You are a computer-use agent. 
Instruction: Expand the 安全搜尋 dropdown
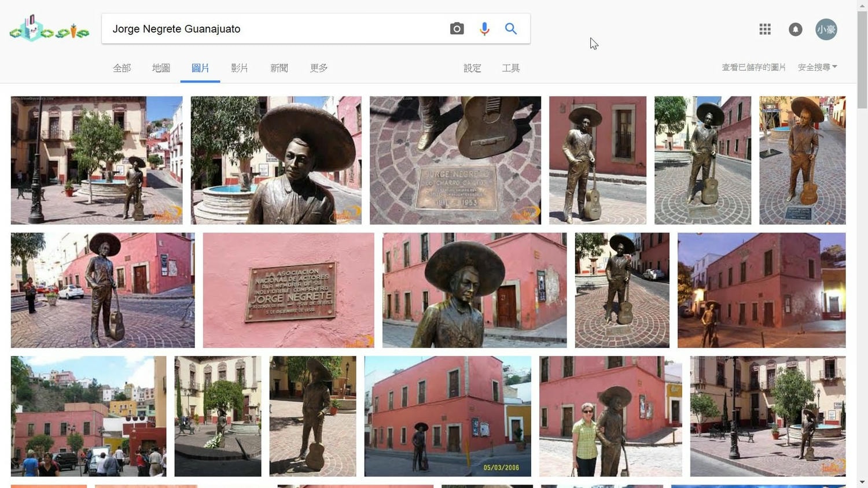817,68
